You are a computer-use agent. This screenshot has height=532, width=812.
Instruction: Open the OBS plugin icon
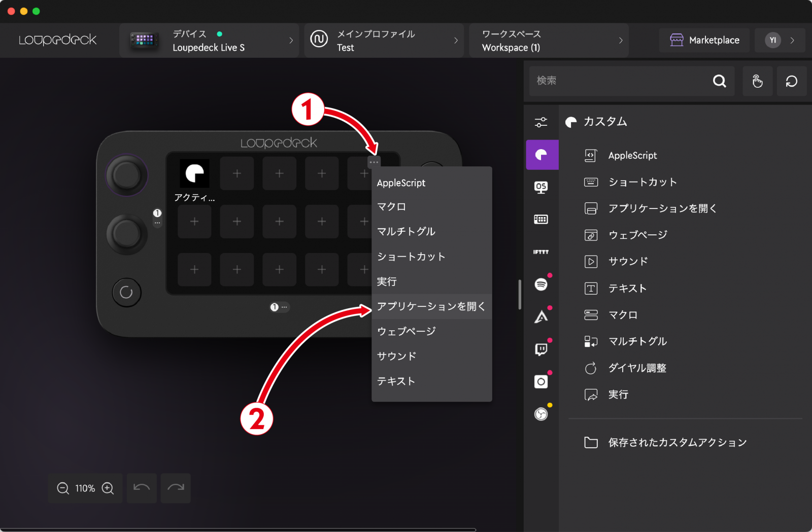click(541, 414)
